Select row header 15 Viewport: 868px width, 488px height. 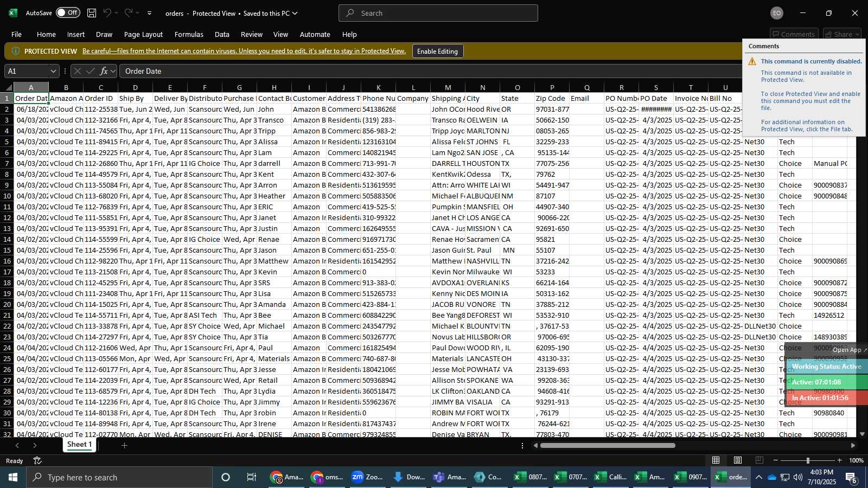pos(7,250)
